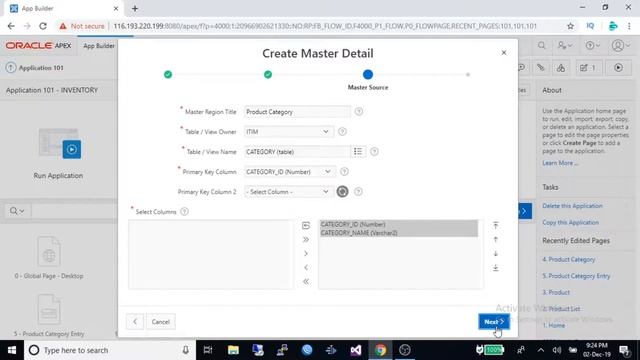Image resolution: width=640 pixels, height=360 pixels.
Task: Open a new browser tab
Action: 135,8
